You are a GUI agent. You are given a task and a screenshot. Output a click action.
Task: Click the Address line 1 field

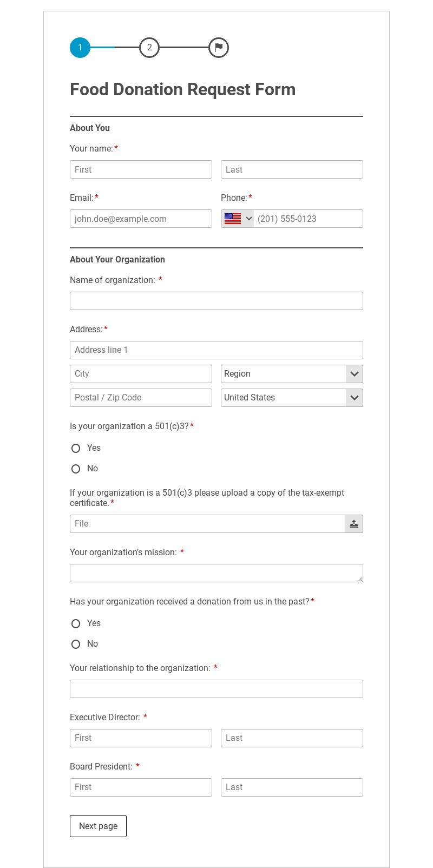216,350
